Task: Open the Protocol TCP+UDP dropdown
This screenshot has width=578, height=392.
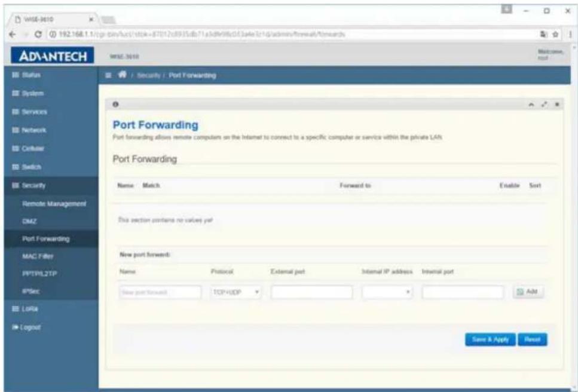Action: (x=236, y=292)
